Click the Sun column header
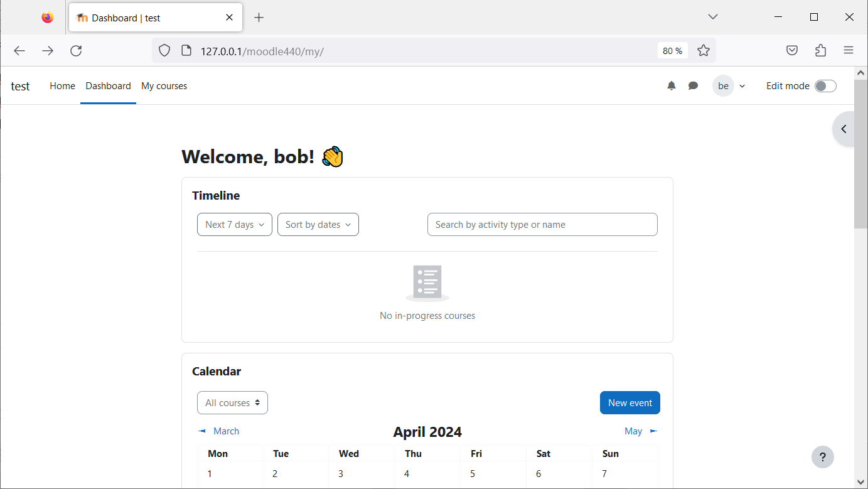The image size is (868, 489). pos(610,454)
